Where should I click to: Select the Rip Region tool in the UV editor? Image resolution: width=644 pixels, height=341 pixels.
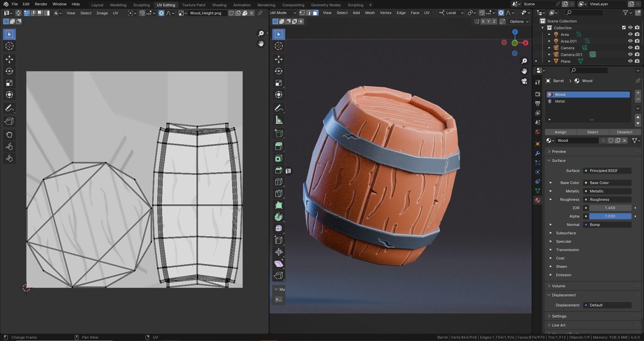[9, 121]
